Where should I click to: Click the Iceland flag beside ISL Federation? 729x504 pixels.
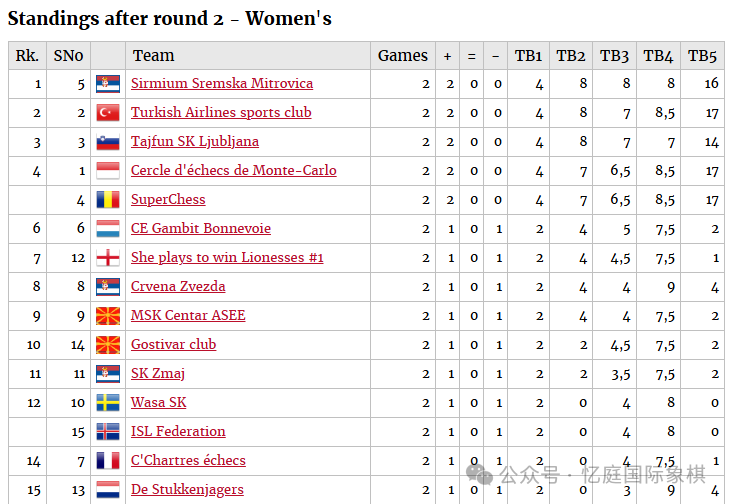108,432
